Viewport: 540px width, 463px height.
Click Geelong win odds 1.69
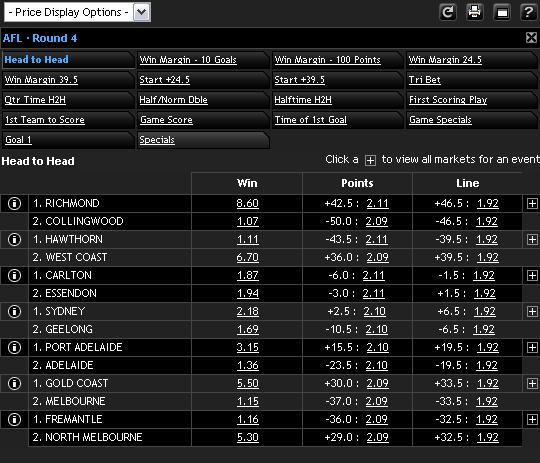(x=247, y=329)
